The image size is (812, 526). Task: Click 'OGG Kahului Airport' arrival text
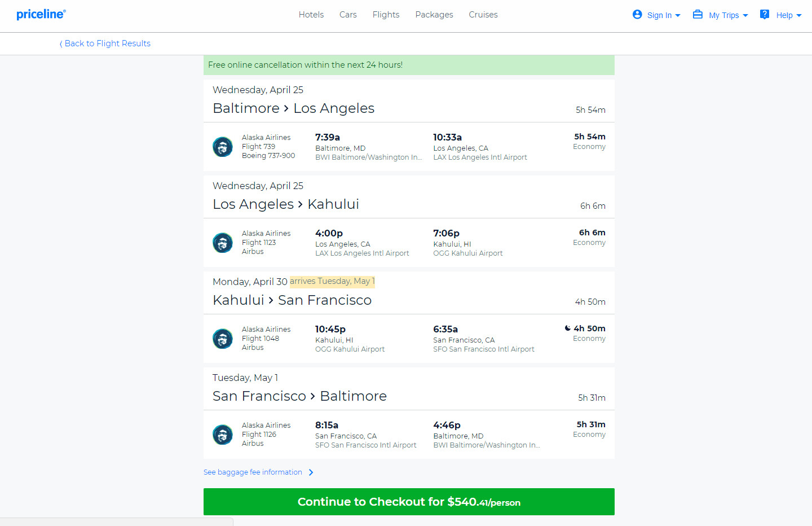(x=467, y=253)
